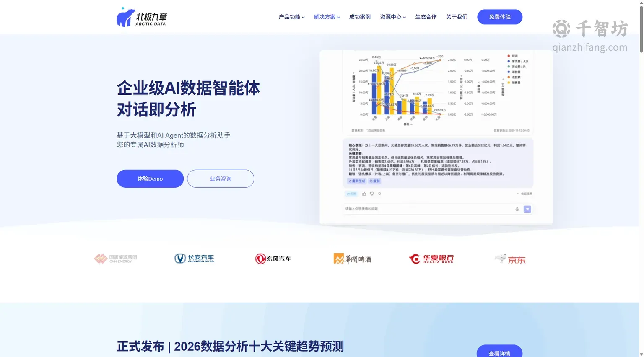644x357 pixels.
Task: Click the microphone icon in the question box
Action: [517, 209]
